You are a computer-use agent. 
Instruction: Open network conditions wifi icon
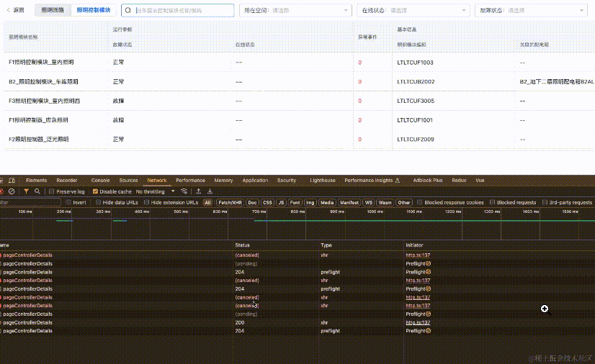(x=184, y=191)
